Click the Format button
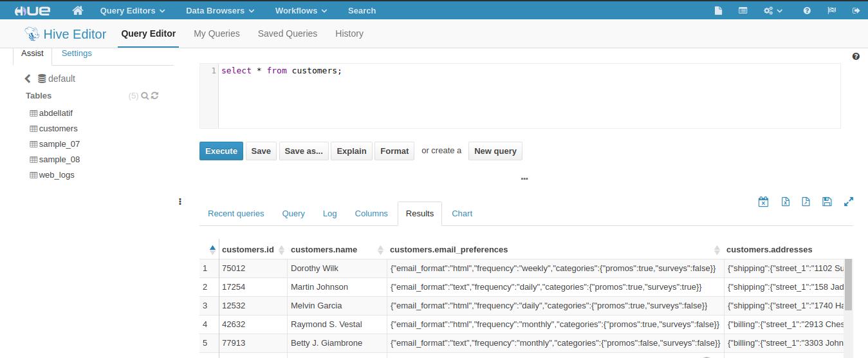This screenshot has width=868, height=358. 394,151
